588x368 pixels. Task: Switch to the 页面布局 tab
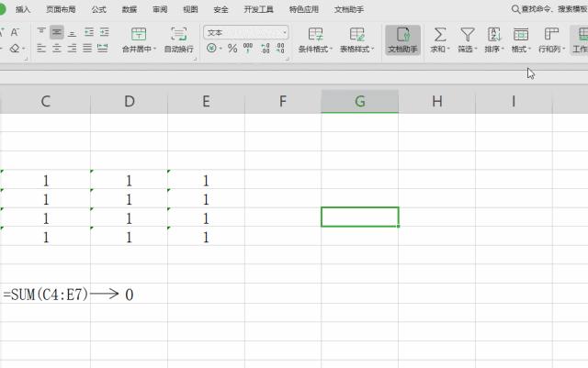(x=61, y=9)
